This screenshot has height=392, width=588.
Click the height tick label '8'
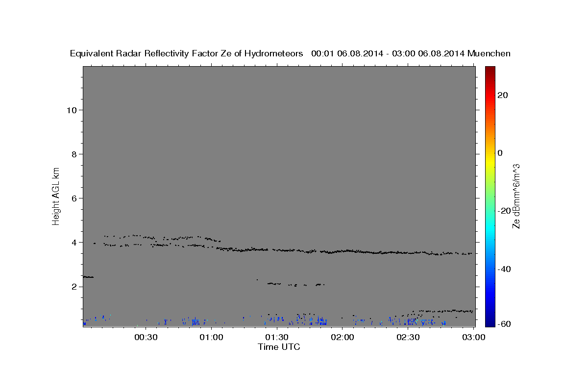(x=74, y=154)
